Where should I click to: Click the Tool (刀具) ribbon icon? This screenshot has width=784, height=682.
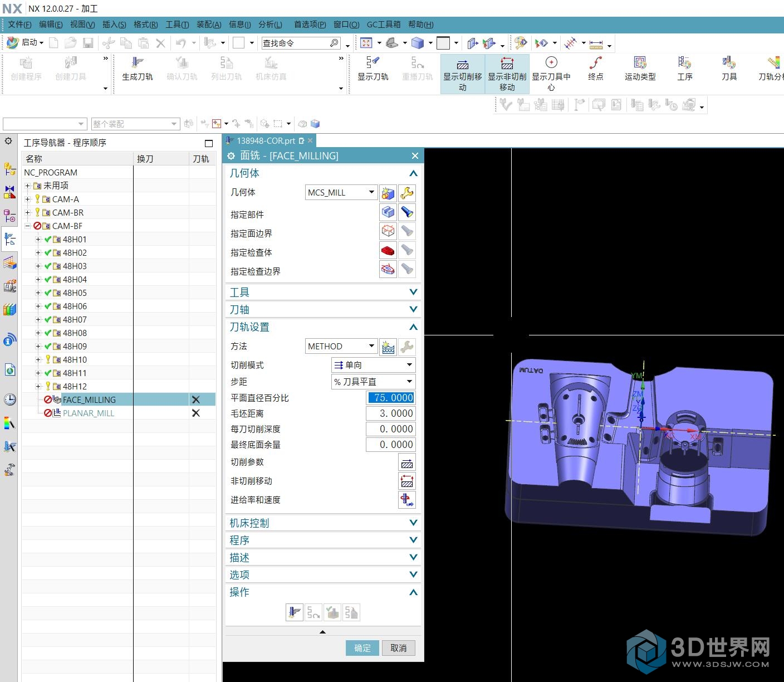(x=729, y=69)
